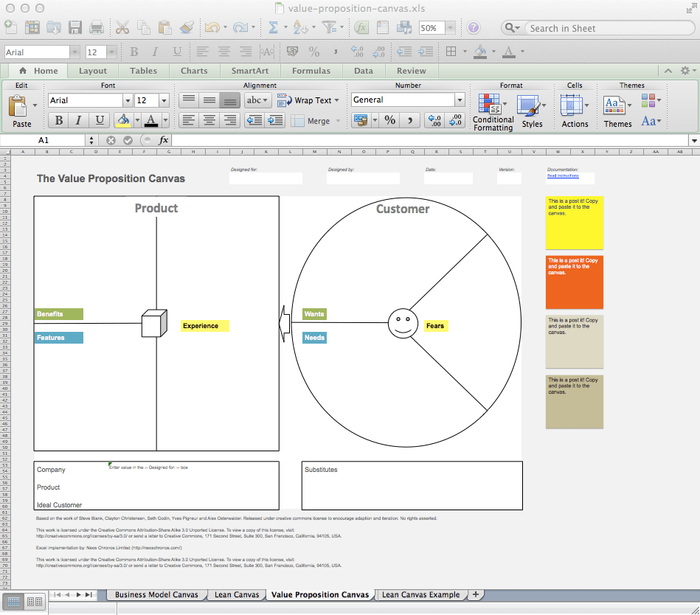
Task: Click the confirm checkmark in formula bar
Action: [128, 140]
